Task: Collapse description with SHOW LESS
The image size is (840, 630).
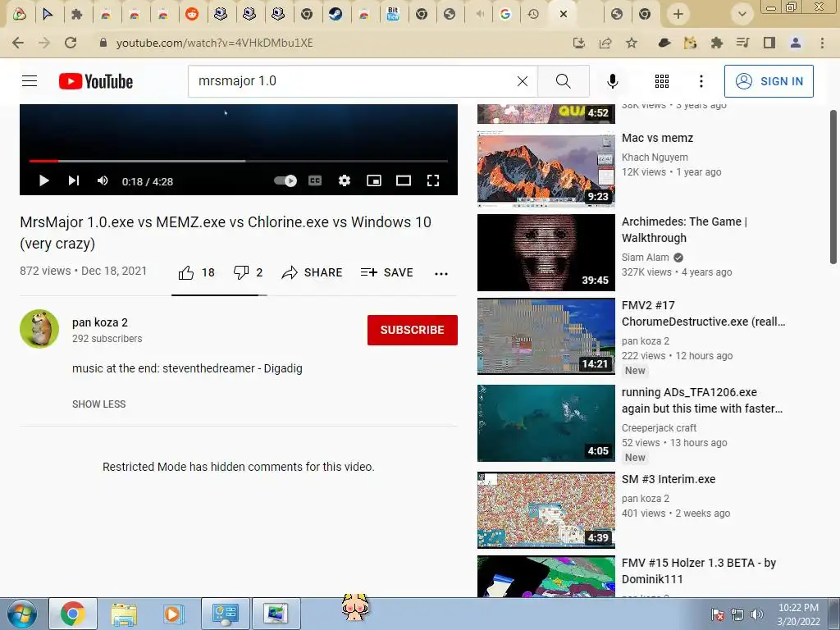Action: [99, 404]
